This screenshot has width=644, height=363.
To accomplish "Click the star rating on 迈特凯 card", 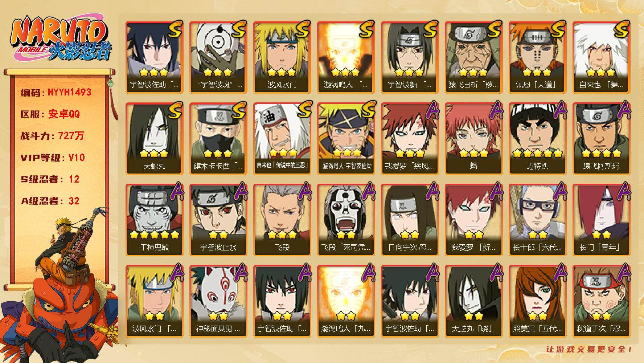I will click(x=538, y=153).
